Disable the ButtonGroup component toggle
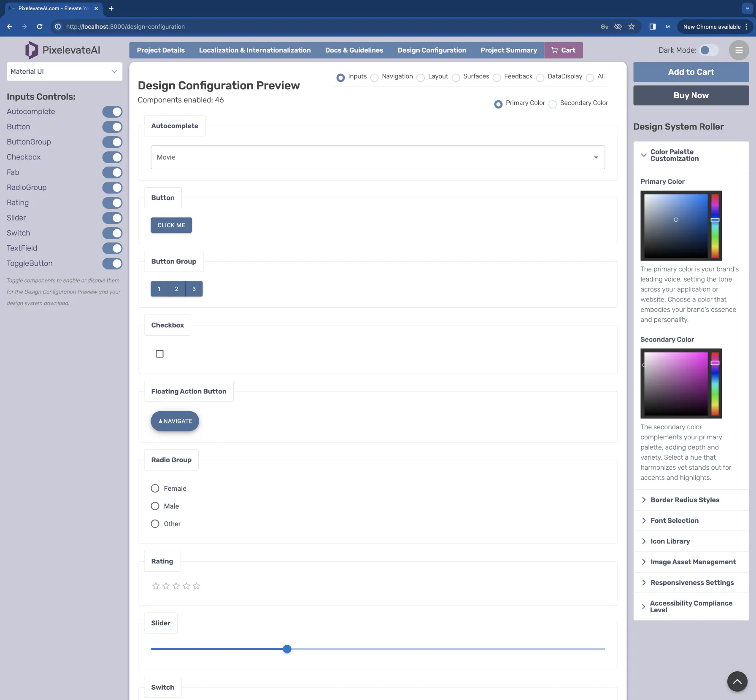Image resolution: width=756 pixels, height=700 pixels. pyautogui.click(x=112, y=142)
